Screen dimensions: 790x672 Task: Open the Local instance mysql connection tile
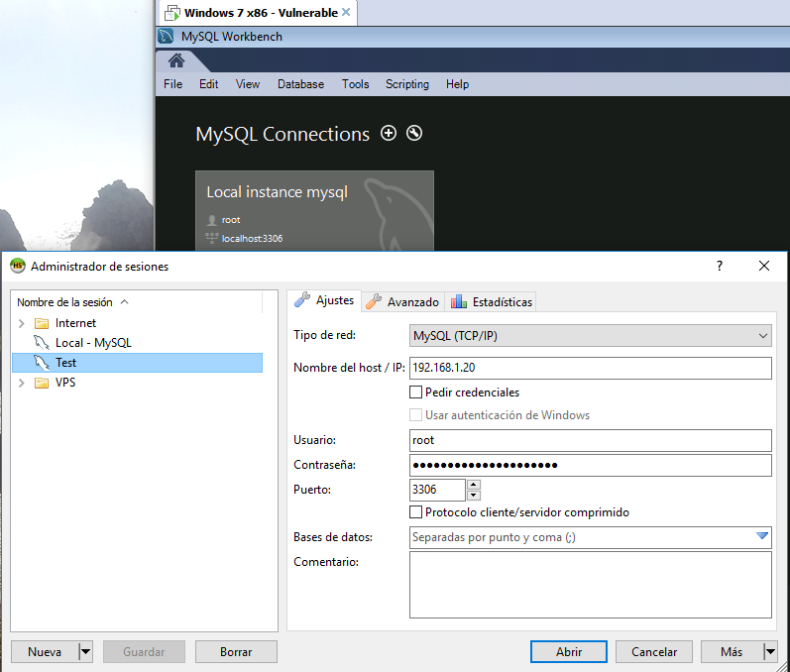314,210
